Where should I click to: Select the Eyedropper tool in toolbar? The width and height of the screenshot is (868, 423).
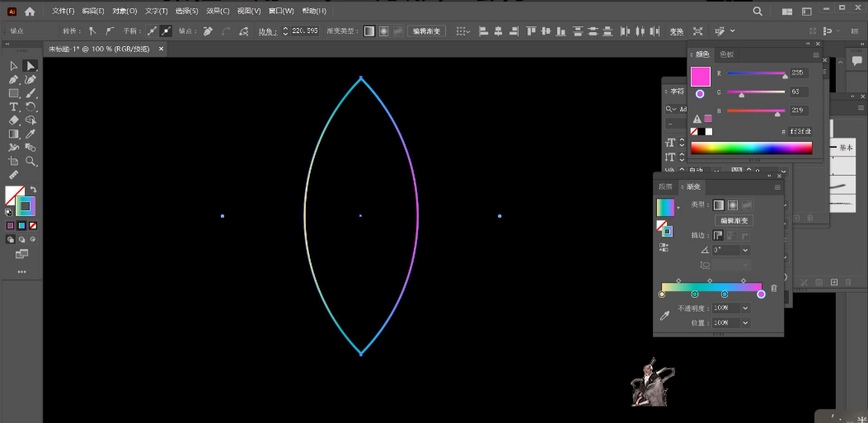[x=30, y=134]
